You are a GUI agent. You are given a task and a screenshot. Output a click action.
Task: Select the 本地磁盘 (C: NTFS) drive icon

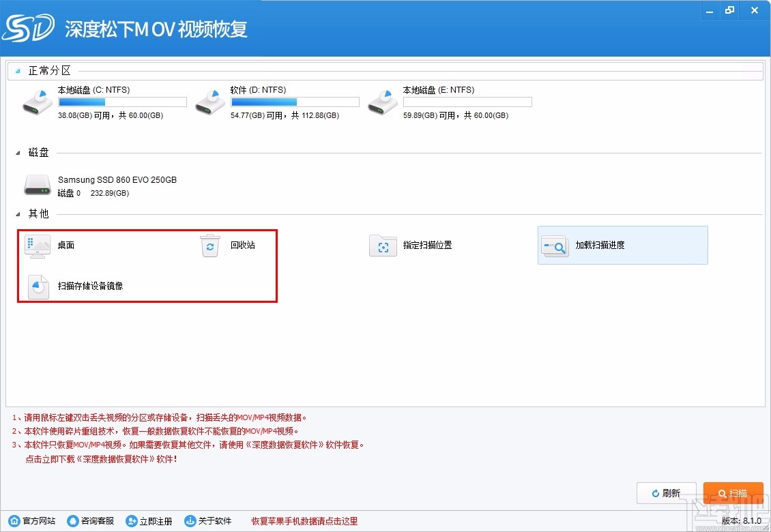37,101
